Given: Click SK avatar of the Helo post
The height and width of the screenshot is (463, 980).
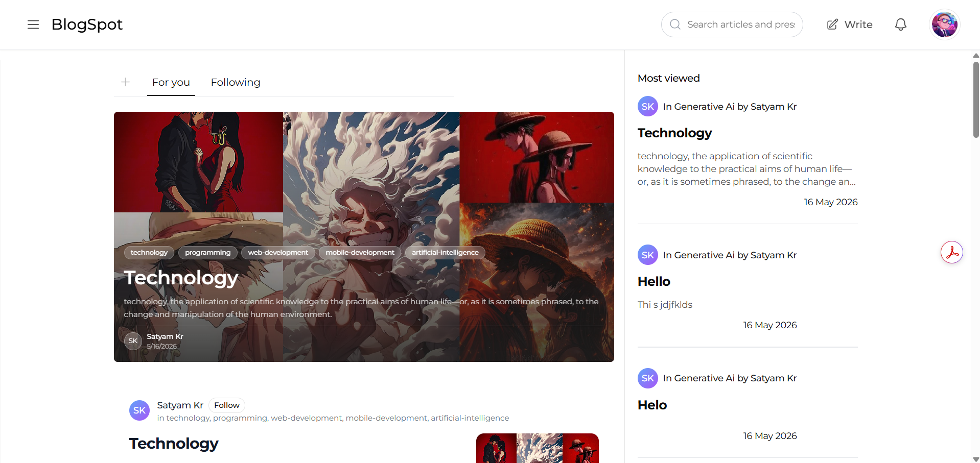Looking at the screenshot, I should coord(648,378).
